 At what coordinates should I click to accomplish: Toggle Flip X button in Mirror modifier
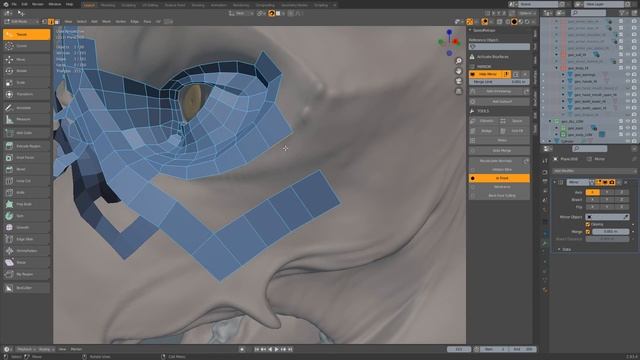click(x=593, y=207)
